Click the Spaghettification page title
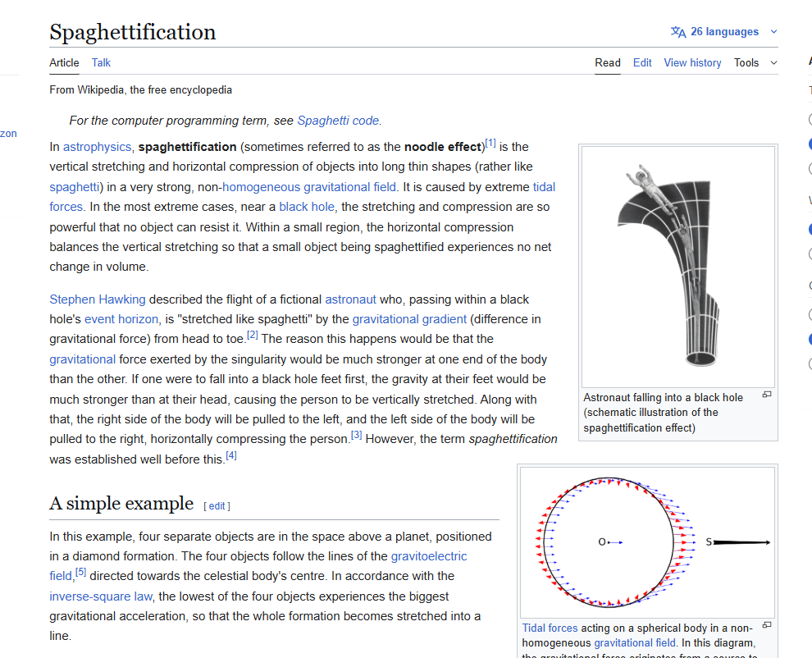Viewport: 812px width, 658px height. [x=133, y=32]
